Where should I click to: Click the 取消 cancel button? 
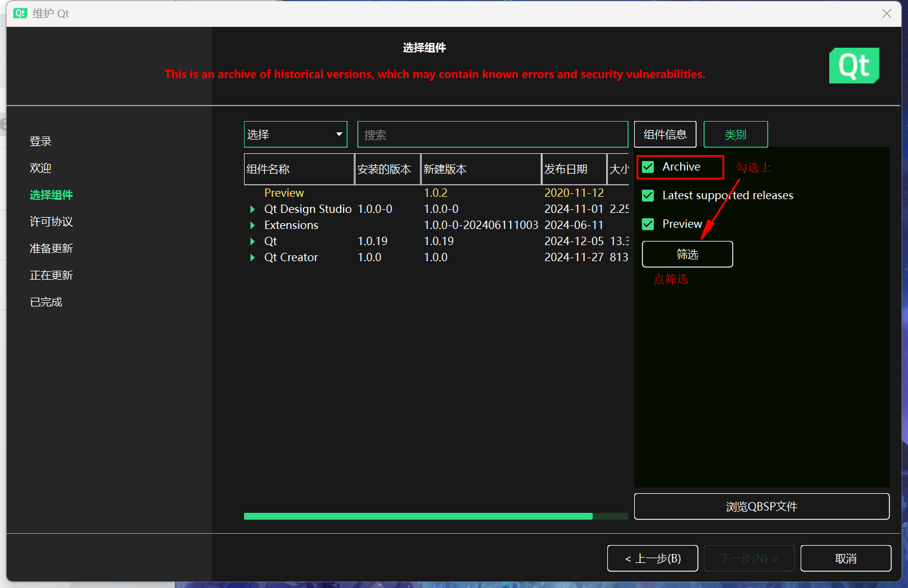coord(845,559)
